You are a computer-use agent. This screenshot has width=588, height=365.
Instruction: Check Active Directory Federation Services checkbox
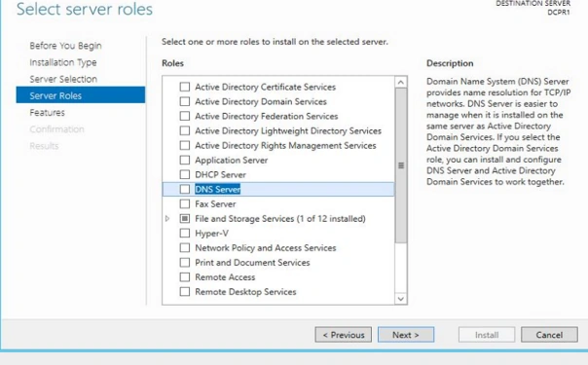(x=185, y=116)
